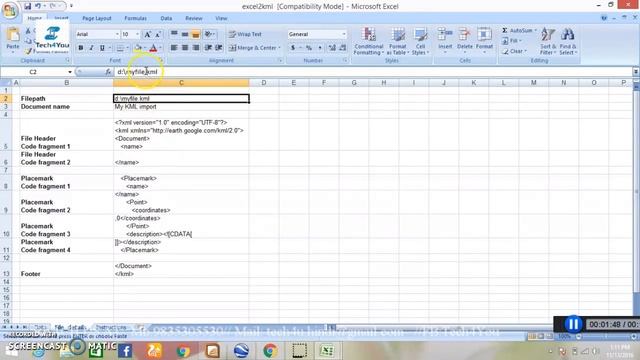Open Find & Select menu
This screenshot has height=360, width=640.
click(x=567, y=41)
